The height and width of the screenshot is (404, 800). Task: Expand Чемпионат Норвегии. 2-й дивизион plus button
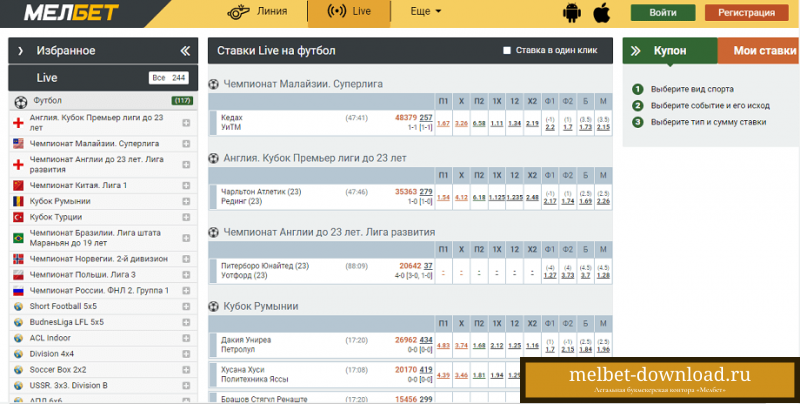point(186,259)
